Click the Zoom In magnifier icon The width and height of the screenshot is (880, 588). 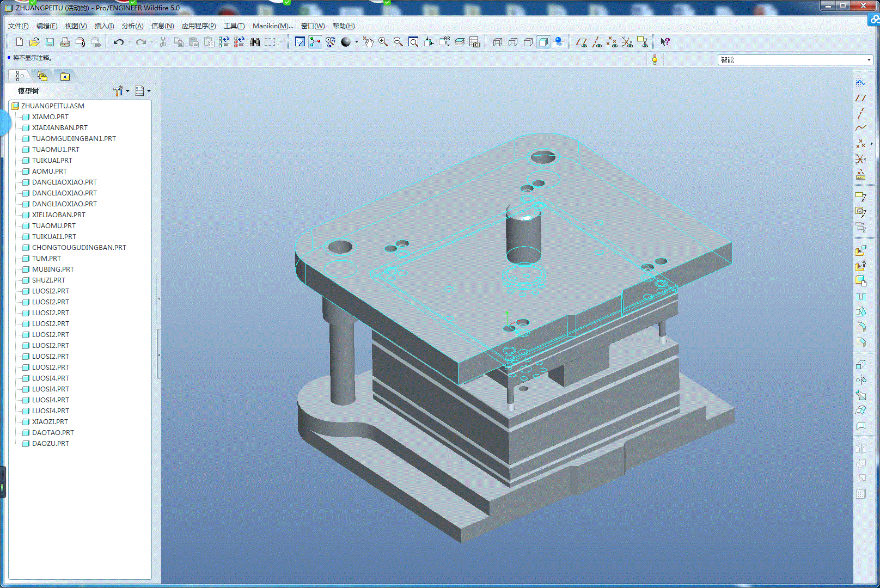(x=383, y=42)
